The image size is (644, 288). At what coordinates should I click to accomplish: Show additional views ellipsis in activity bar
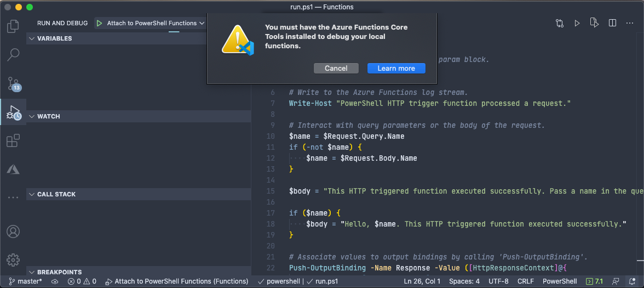[x=13, y=197]
